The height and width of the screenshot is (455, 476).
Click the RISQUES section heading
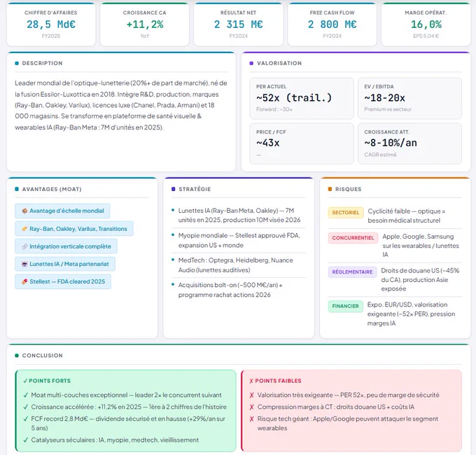[348, 189]
